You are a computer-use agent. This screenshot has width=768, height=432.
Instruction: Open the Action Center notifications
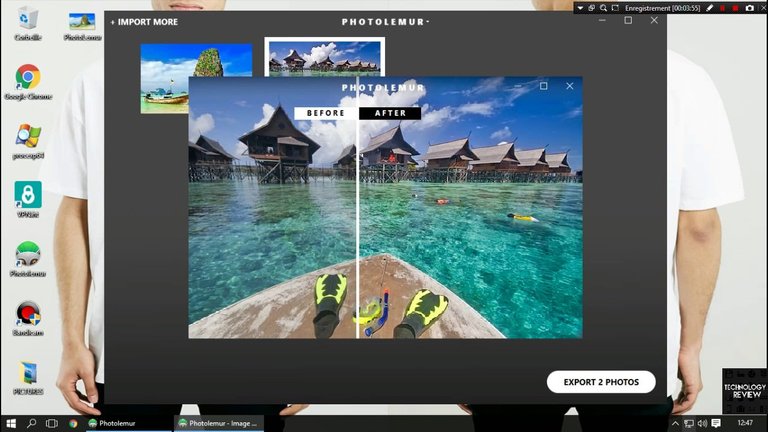[716, 423]
